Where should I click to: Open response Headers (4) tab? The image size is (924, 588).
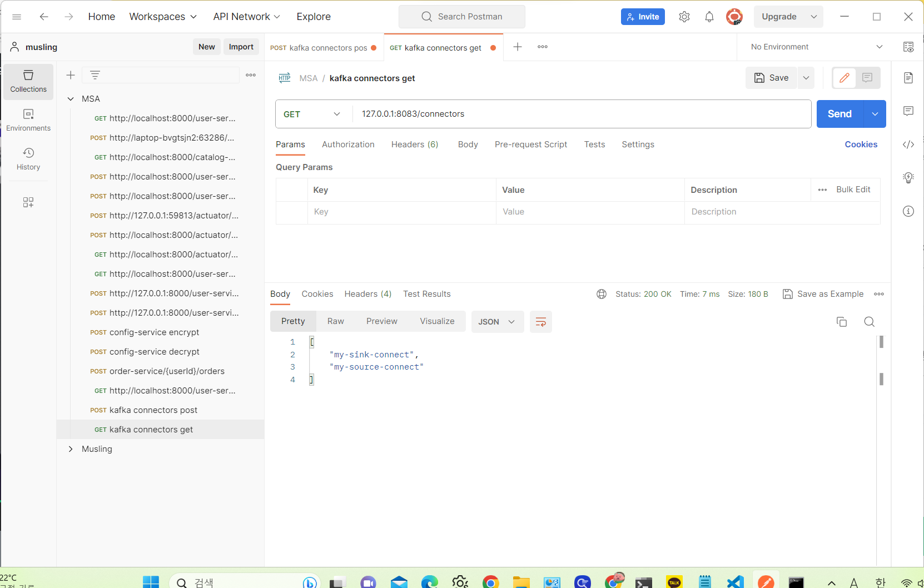(368, 294)
